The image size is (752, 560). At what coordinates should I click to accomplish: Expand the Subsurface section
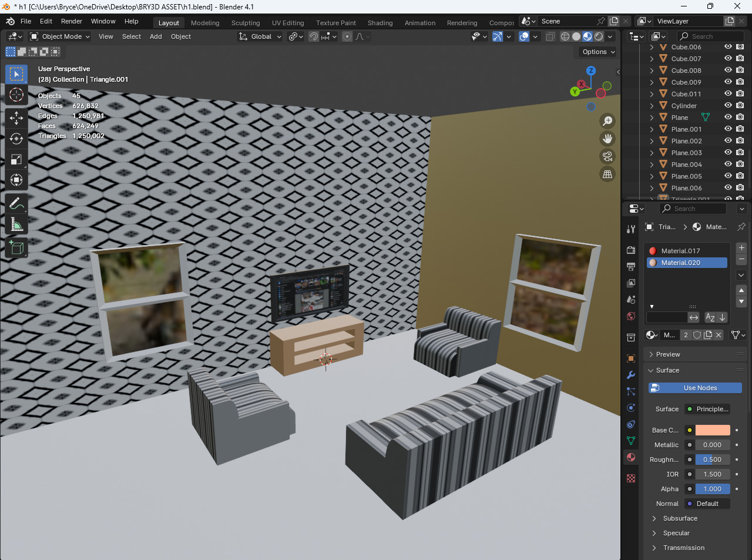[x=680, y=518]
